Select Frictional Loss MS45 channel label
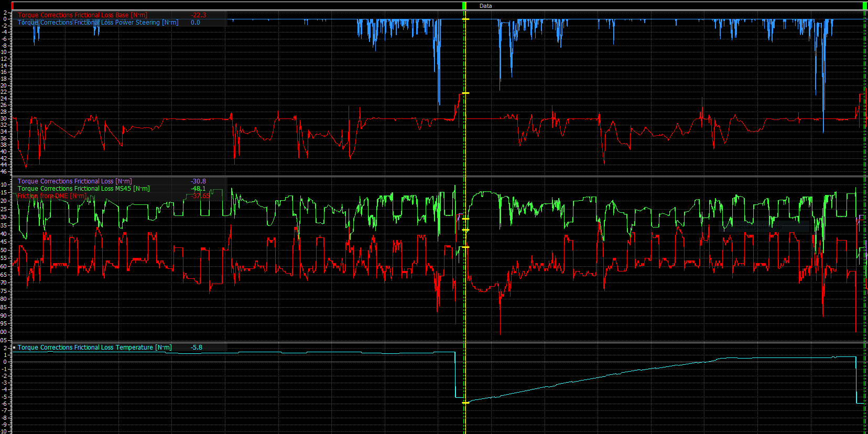868x434 pixels. pyautogui.click(x=83, y=189)
